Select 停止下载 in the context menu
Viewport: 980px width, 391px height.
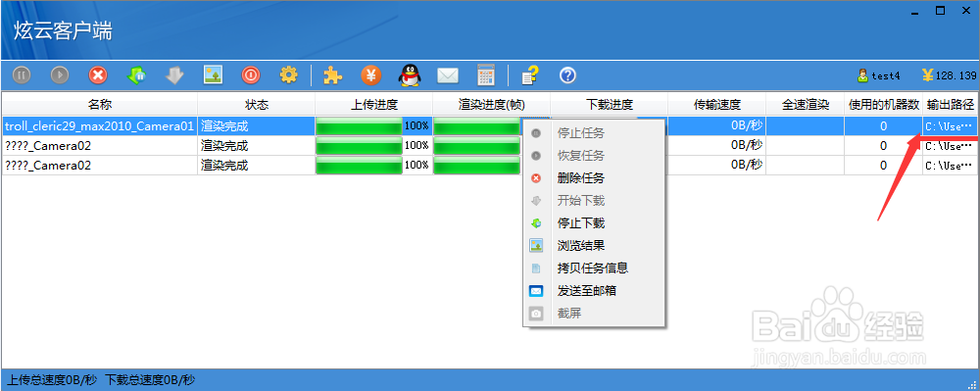[594, 223]
